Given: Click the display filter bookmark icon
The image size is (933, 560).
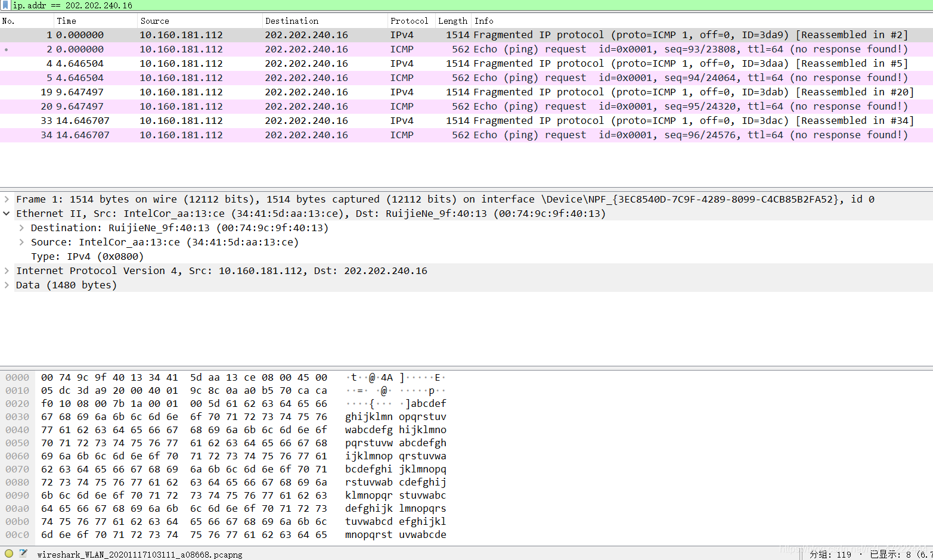Looking at the screenshot, I should coord(5,5).
